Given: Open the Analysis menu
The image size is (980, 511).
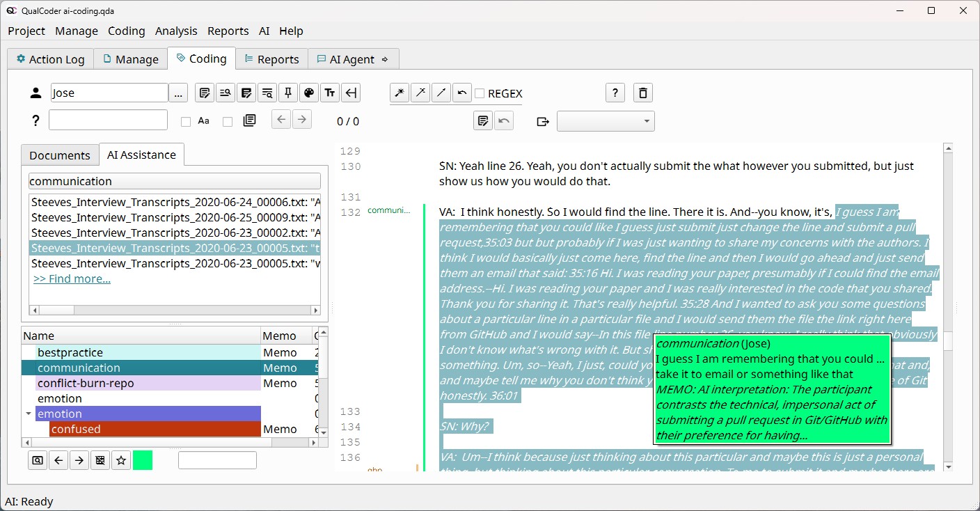Looking at the screenshot, I should point(176,31).
